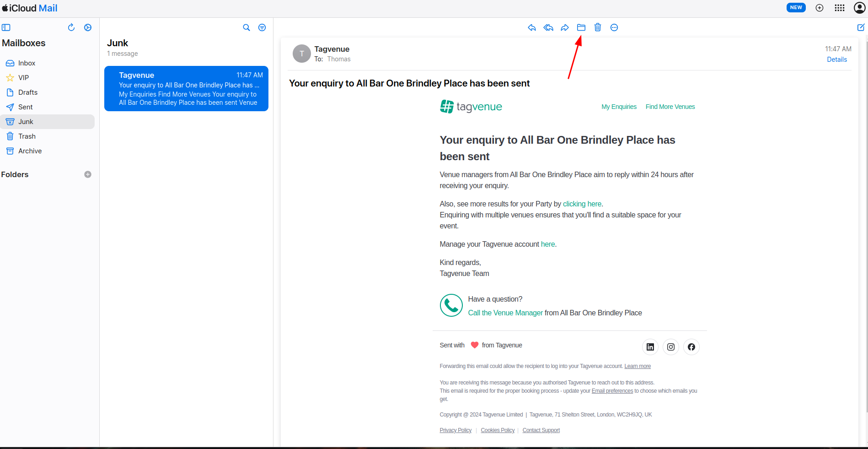
Task: Show message Details
Action: coord(837,60)
